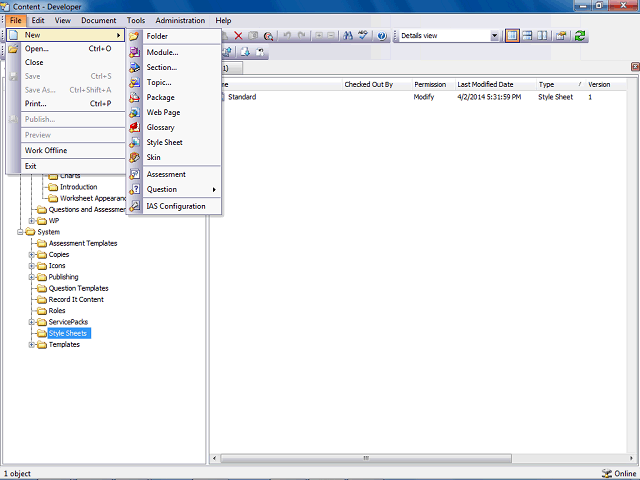The width and height of the screenshot is (640, 480).
Task: Click the Skin palette icon in submenu
Action: tap(134, 157)
